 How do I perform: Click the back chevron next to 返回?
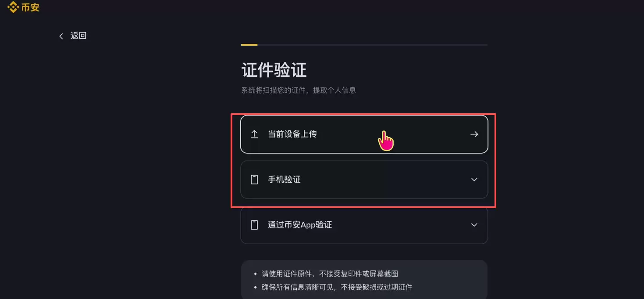click(61, 36)
